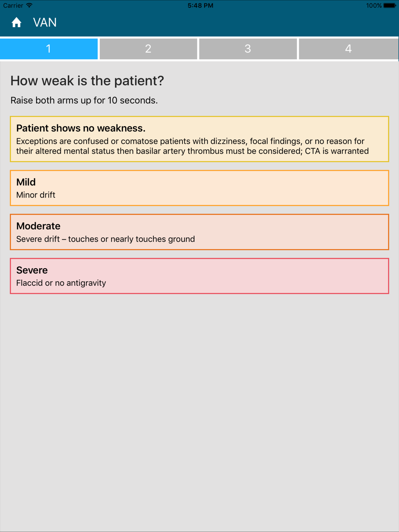Select step 1 tab
Screen dimensions: 399x532
pos(49,49)
